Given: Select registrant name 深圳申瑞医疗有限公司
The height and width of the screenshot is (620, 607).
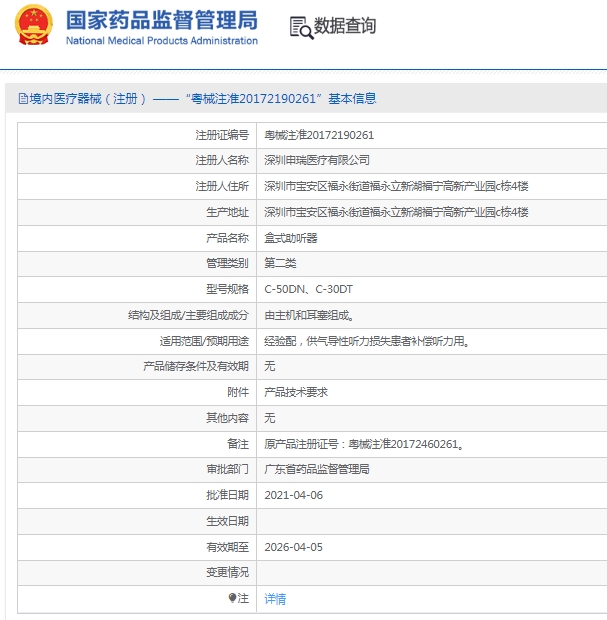Looking at the screenshot, I should pos(317,160).
